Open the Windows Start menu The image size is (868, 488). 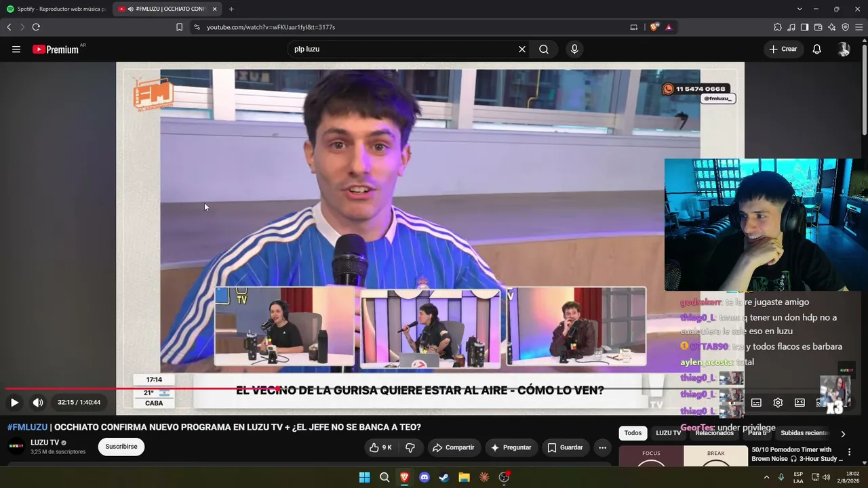pyautogui.click(x=364, y=477)
